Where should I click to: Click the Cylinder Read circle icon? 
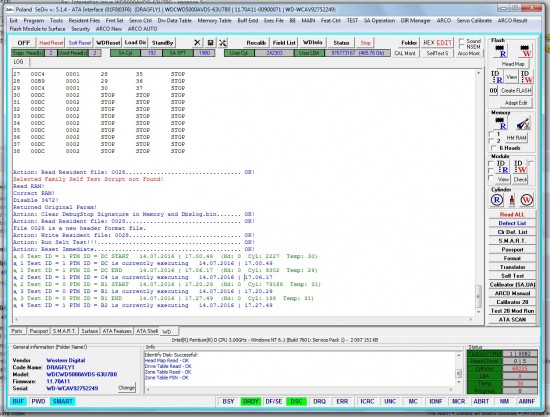[497, 200]
